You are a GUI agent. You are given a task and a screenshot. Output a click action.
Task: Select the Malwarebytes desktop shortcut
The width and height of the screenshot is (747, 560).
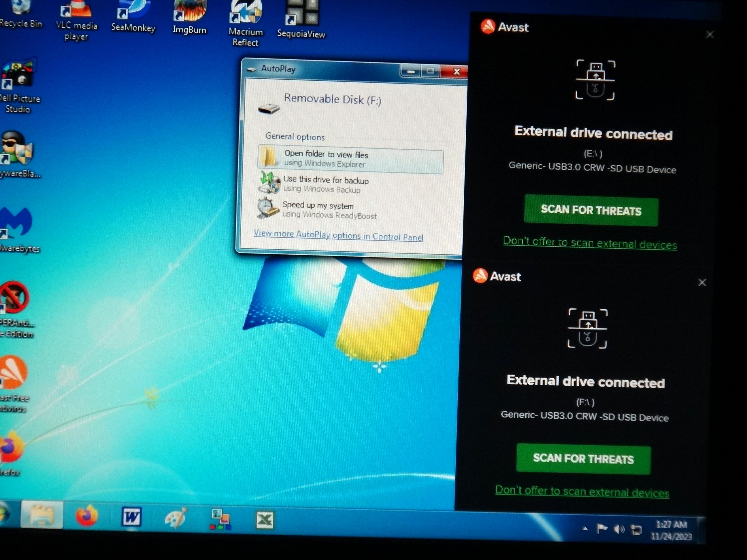pos(18,230)
